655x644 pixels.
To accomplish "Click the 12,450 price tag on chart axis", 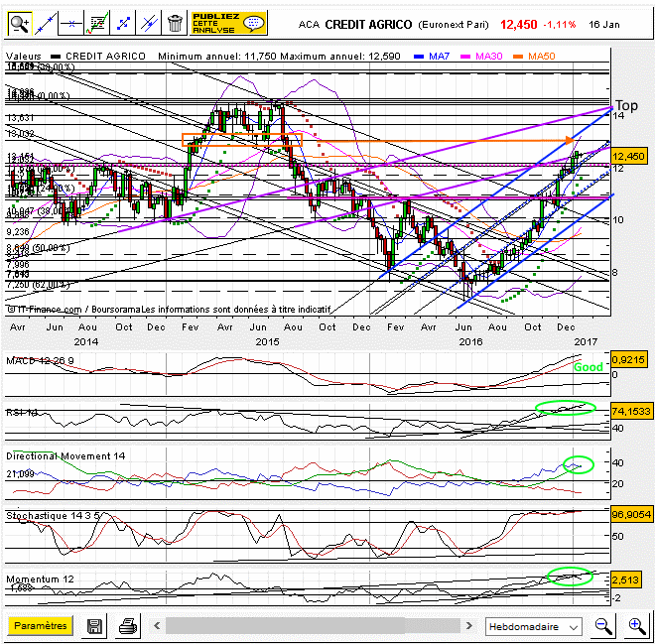I will [x=629, y=156].
